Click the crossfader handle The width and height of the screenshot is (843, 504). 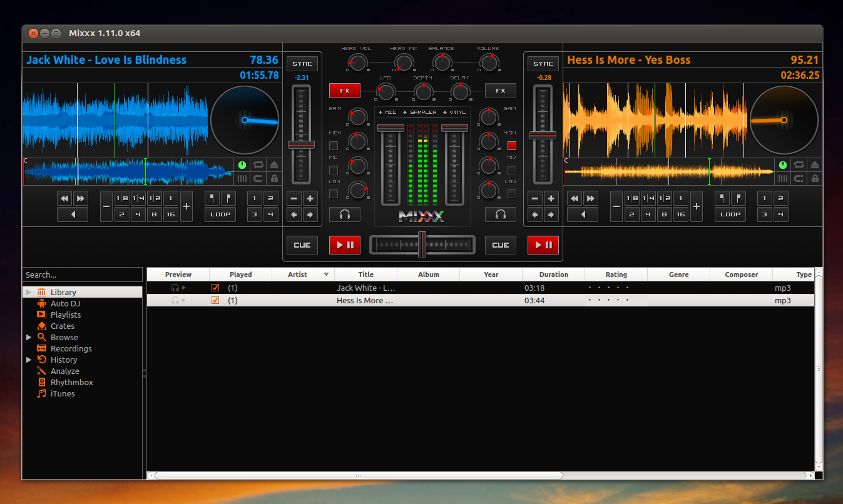click(x=422, y=244)
